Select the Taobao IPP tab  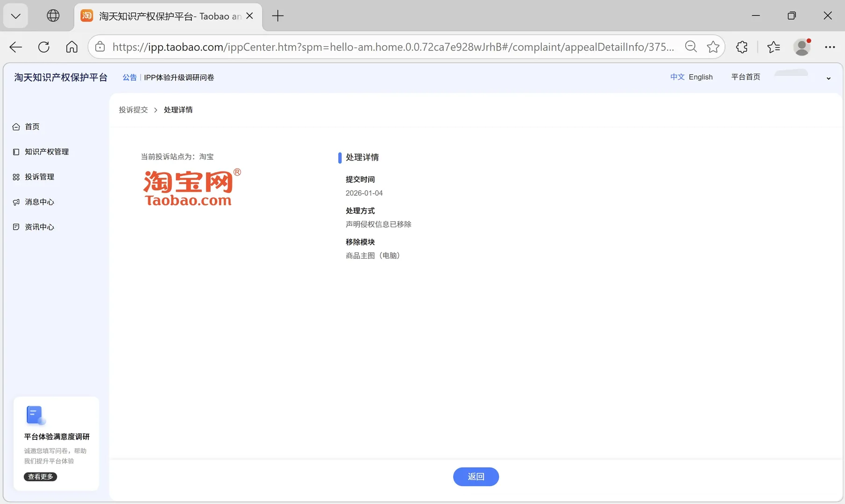[x=168, y=16]
